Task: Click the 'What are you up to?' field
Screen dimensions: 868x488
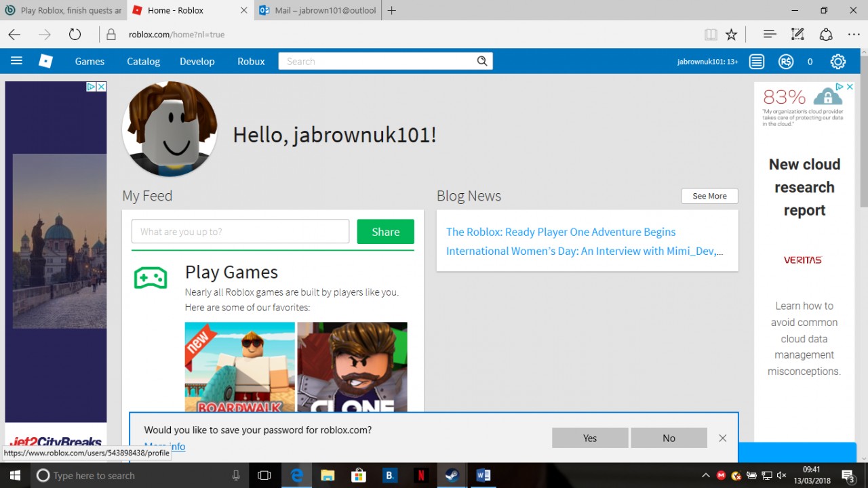Action: point(241,232)
